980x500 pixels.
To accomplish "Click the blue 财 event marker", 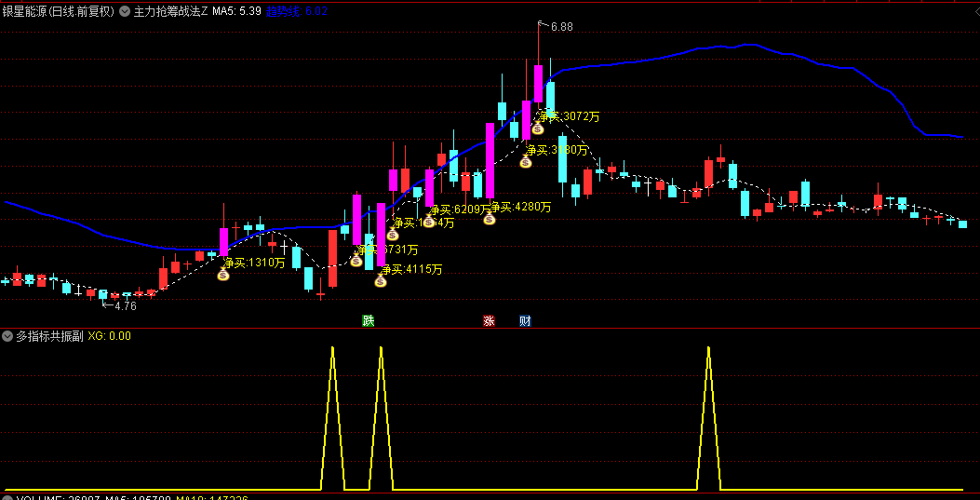I will pos(526,321).
